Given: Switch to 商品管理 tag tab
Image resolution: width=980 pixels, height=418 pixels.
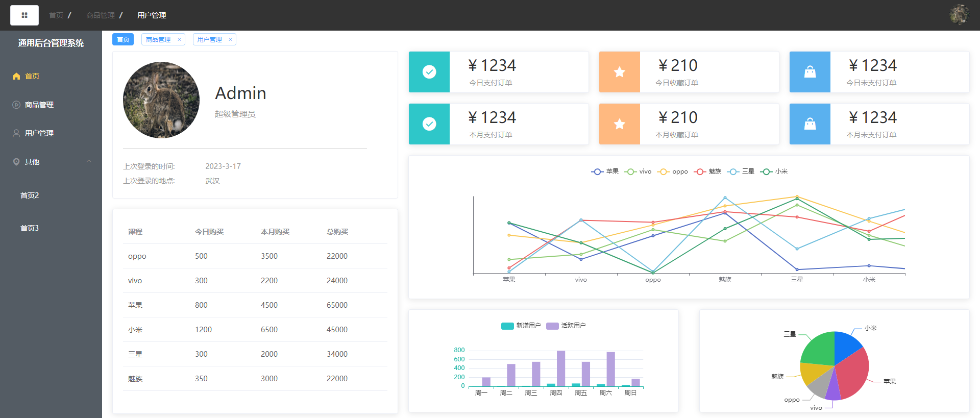Looking at the screenshot, I should click(158, 39).
